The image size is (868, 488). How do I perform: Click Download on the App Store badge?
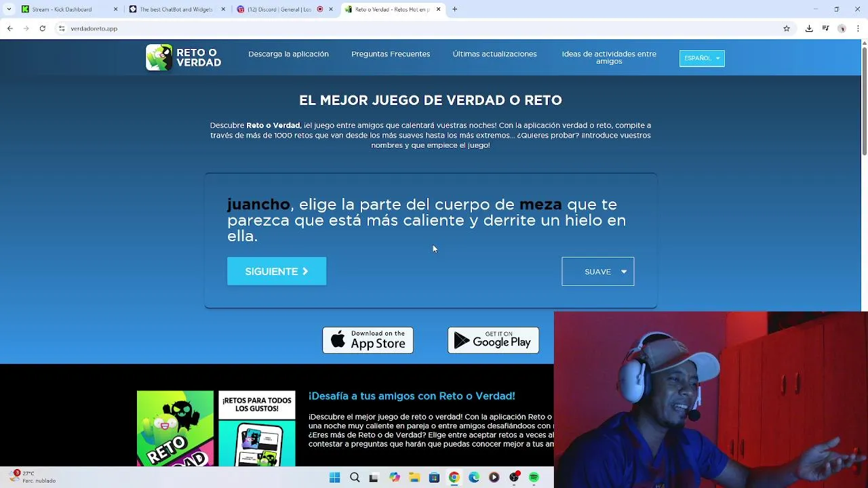click(368, 340)
